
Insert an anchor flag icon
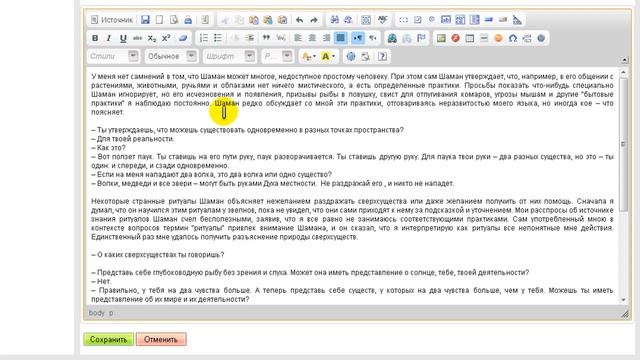pyautogui.click(x=421, y=38)
